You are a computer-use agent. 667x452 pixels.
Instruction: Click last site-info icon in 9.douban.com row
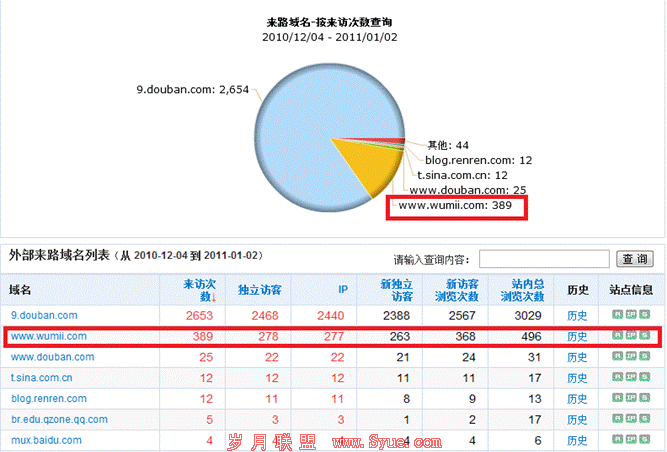coord(645,314)
